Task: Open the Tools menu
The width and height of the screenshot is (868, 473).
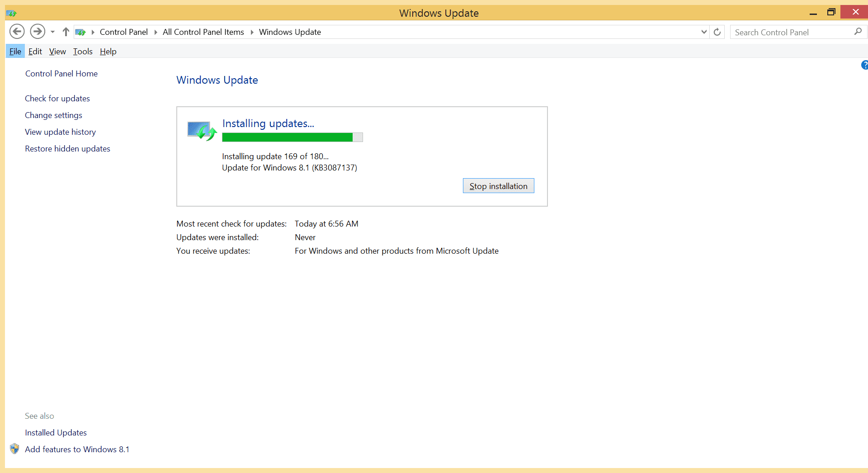Action: pos(83,52)
